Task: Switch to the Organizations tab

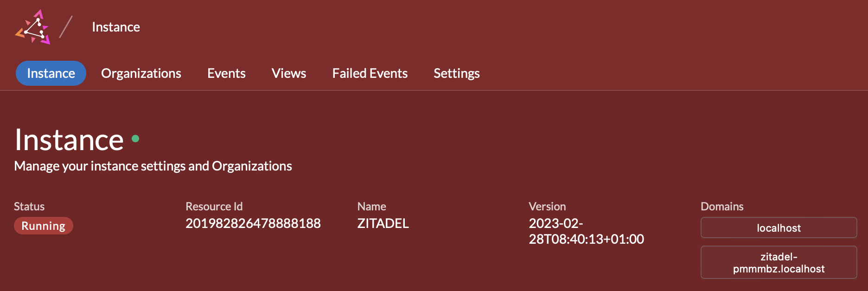Action: (141, 73)
